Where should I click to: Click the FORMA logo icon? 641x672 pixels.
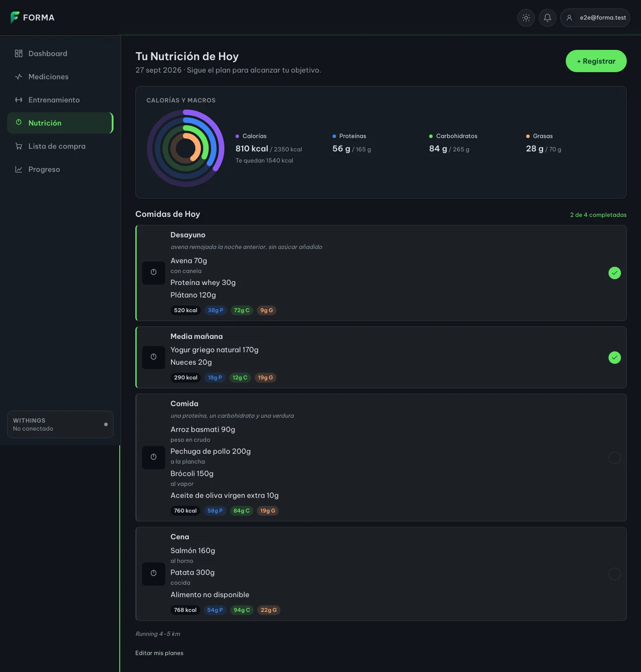click(x=15, y=17)
